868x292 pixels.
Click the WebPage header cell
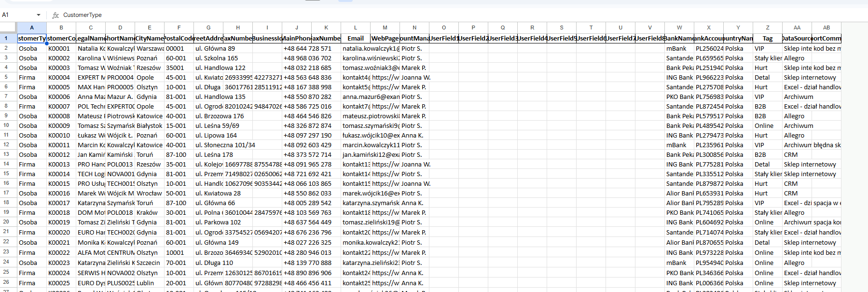click(x=385, y=38)
